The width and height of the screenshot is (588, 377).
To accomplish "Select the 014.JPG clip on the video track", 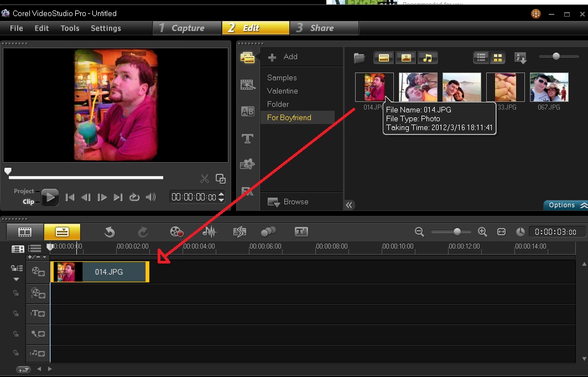I will point(100,272).
